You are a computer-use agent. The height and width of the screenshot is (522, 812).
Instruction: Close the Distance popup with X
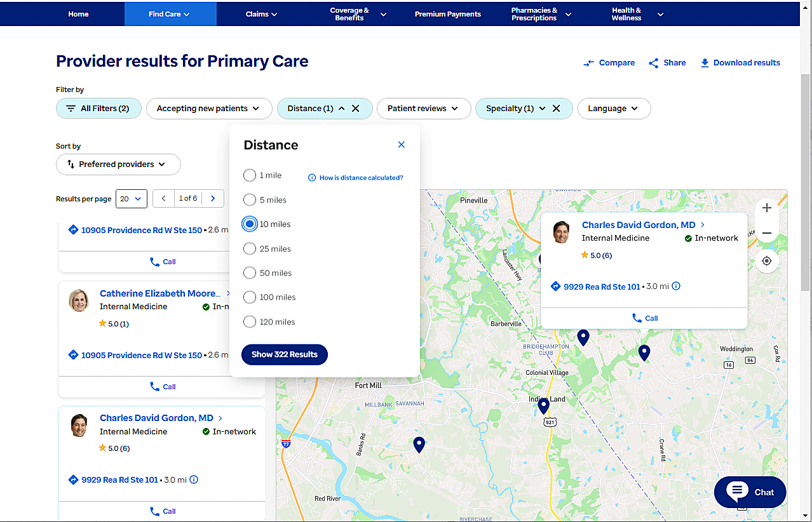coord(401,145)
